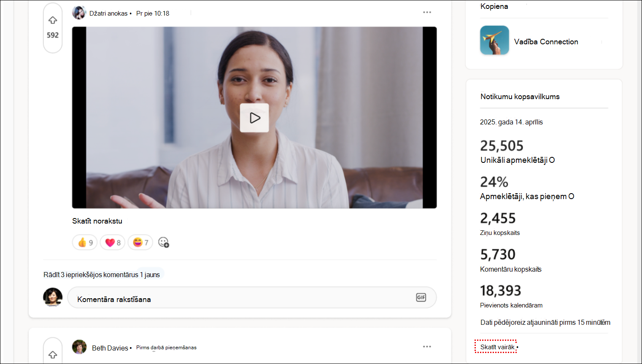This screenshot has width=642, height=364.
Task: Click the Pievienots kalendāram label
Action: (x=511, y=305)
